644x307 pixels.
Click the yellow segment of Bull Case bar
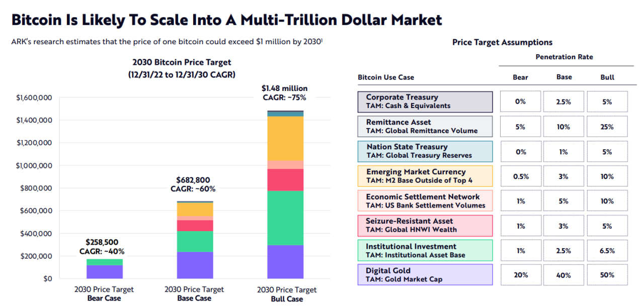285,138
